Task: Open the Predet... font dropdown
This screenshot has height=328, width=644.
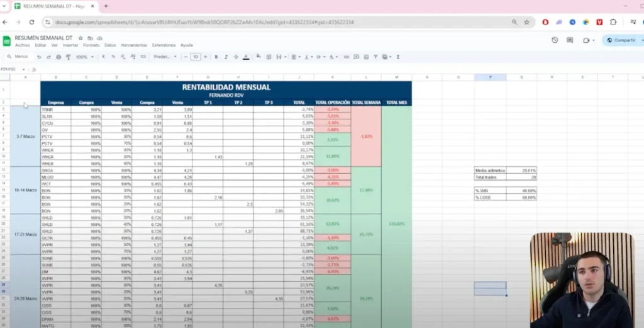Action: point(165,57)
